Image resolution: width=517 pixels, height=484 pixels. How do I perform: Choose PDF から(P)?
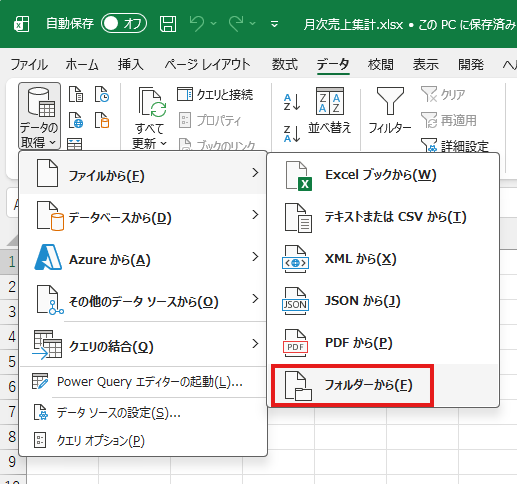click(383, 343)
